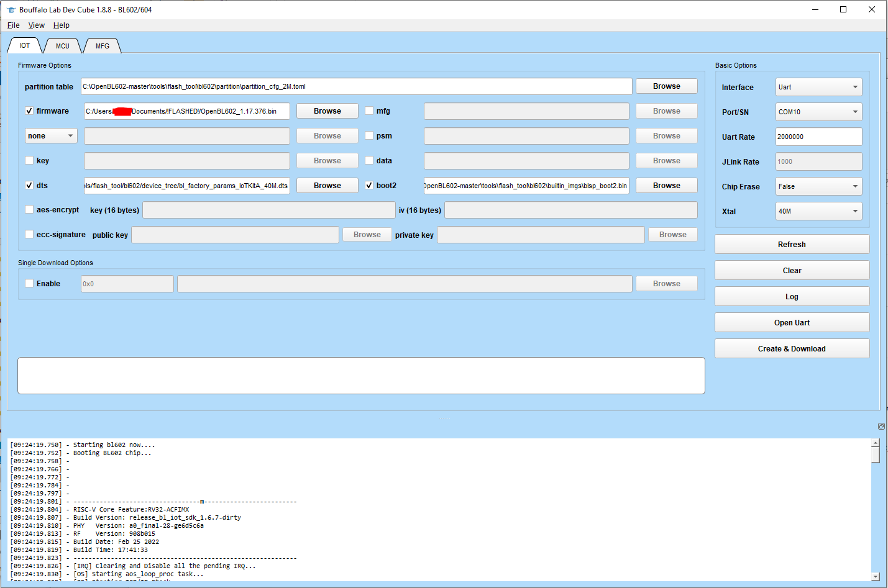
Task: Open the 'none' dropdown below firmware
Action: 51,136
